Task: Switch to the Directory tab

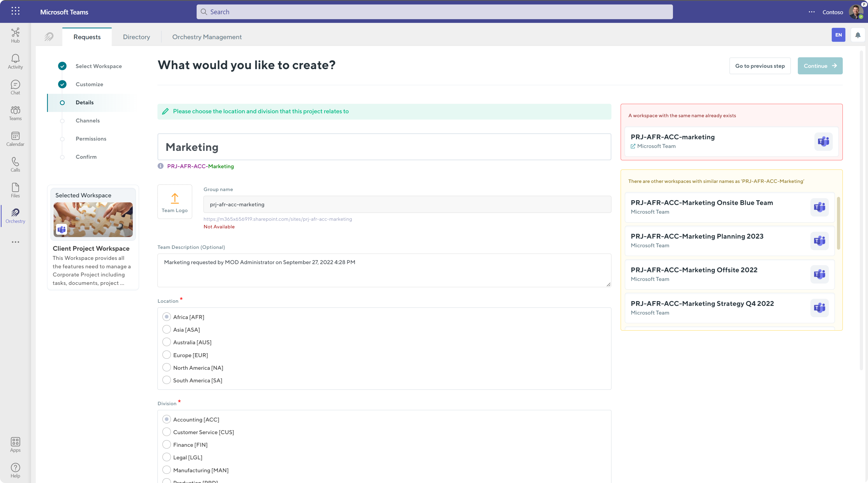Action: coord(136,37)
